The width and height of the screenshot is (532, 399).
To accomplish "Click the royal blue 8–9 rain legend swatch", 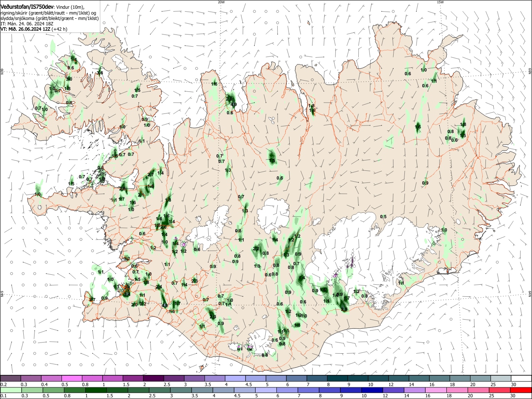I will point(329,390).
